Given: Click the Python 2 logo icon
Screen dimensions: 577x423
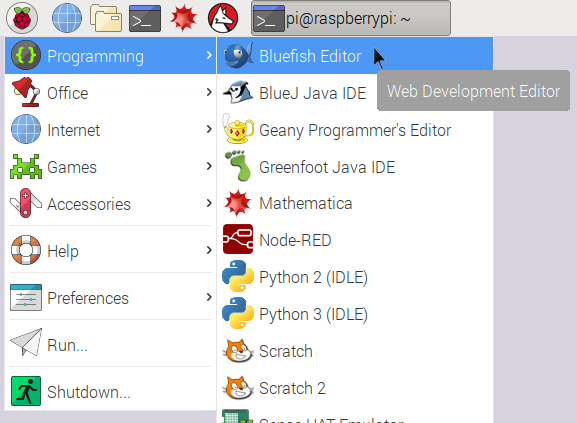Looking at the screenshot, I should pos(238,276).
